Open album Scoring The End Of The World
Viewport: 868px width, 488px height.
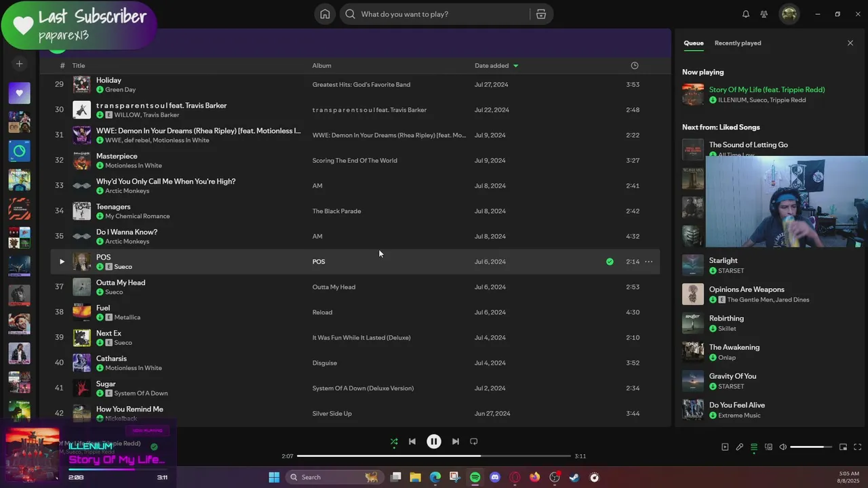[355, 161]
